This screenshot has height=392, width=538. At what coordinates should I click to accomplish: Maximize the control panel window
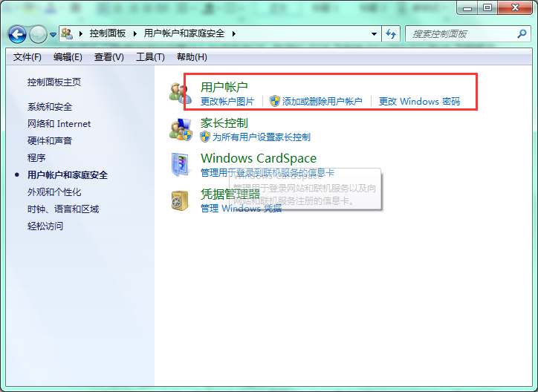(x=487, y=7)
